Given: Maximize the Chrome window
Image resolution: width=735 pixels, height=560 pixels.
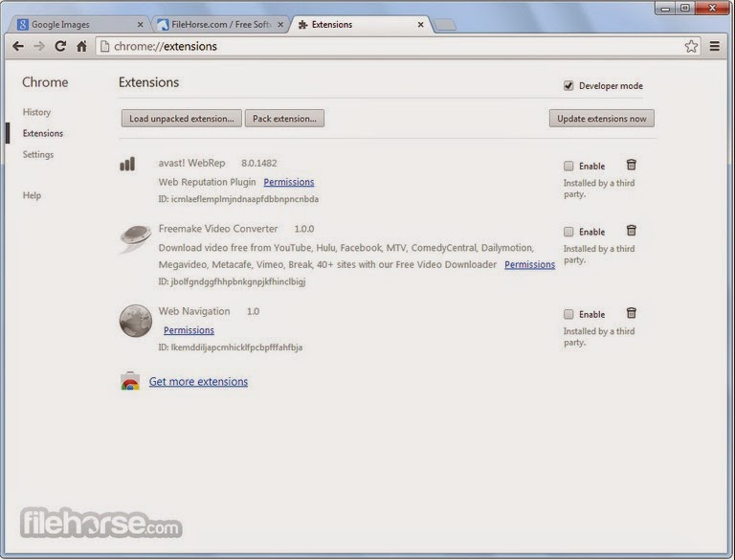Looking at the screenshot, I should click(x=685, y=8).
